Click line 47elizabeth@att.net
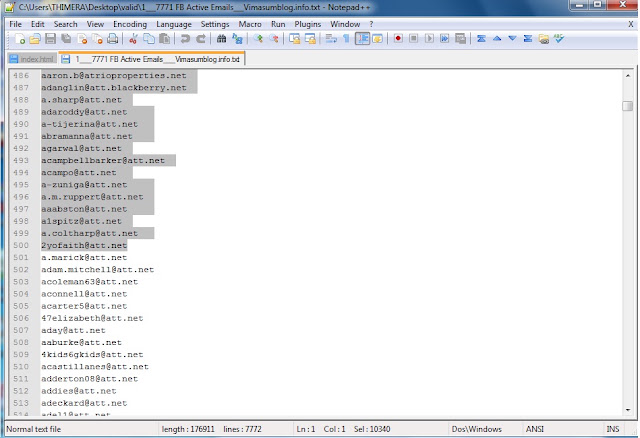Viewport: 640px width, 438px height. pyautogui.click(x=92, y=318)
